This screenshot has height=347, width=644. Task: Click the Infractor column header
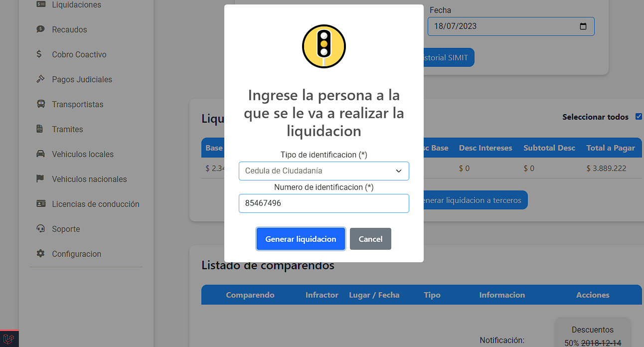(x=322, y=295)
